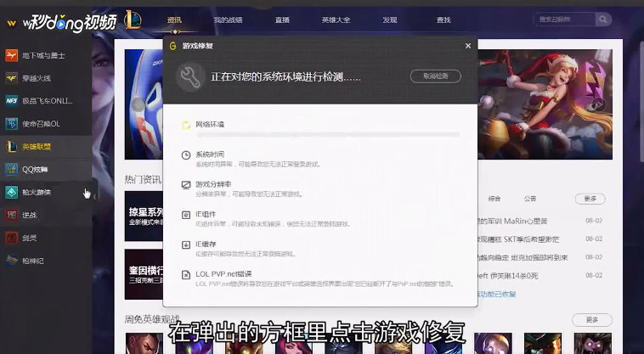Click the 游戏分辨率 monitor icon
Image resolution: width=644 pixels, height=354 pixels.
pos(186,185)
